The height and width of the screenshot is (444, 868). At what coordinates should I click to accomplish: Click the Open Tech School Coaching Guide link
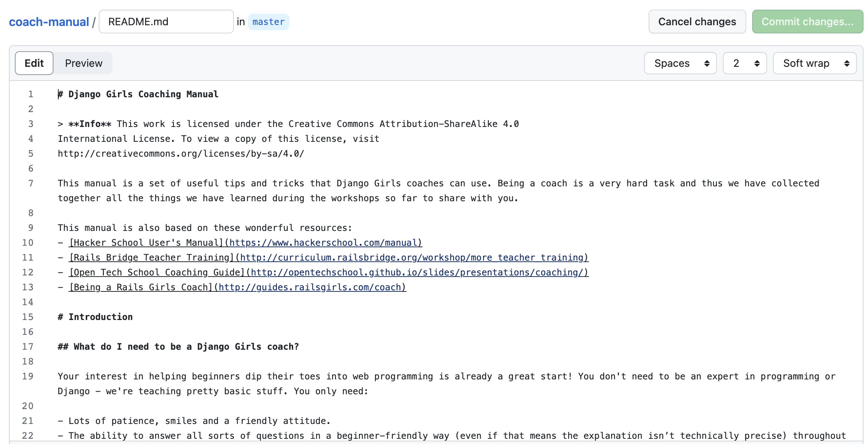point(329,272)
